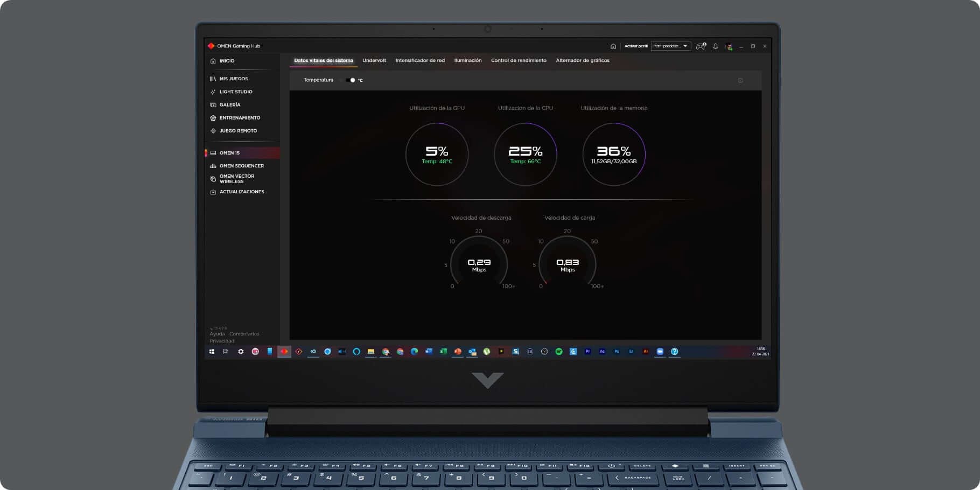The width and height of the screenshot is (980, 490).
Task: Open the notifications bell icon
Action: [x=715, y=46]
